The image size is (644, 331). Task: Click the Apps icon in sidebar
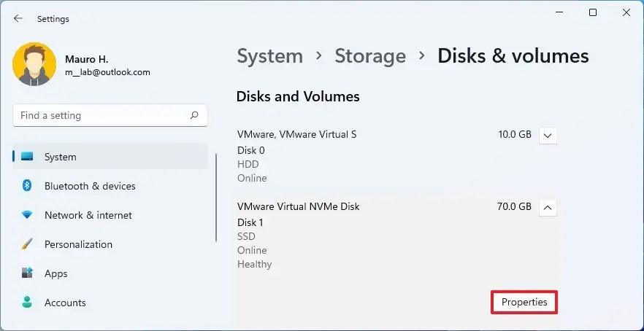pyautogui.click(x=27, y=273)
